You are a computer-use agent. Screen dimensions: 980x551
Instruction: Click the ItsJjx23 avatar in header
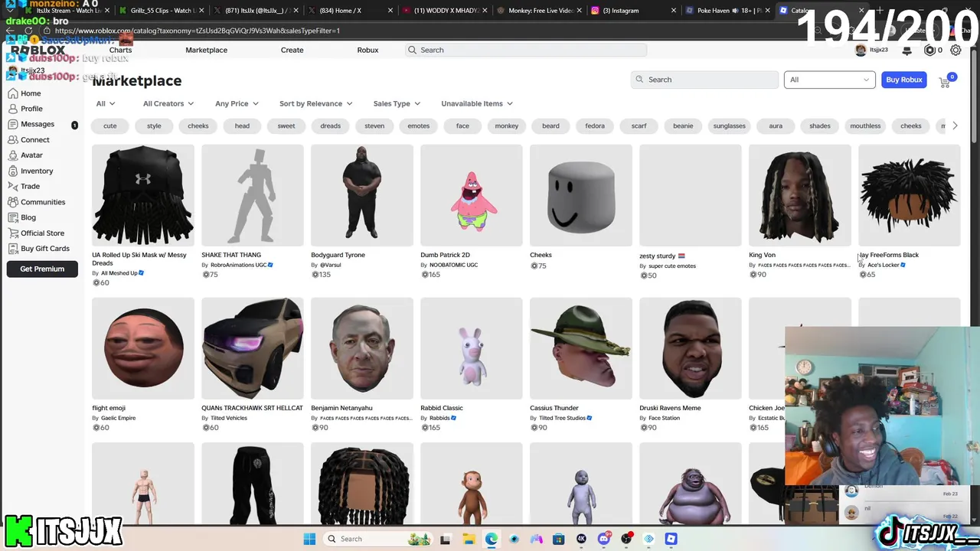[861, 50]
